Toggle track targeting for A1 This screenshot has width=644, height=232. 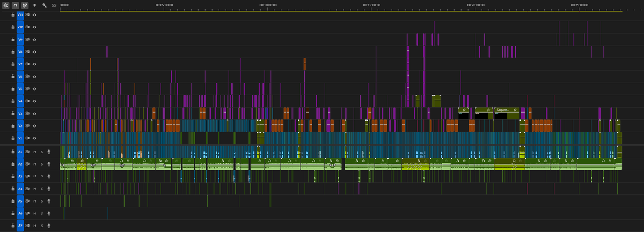[x=20, y=152]
